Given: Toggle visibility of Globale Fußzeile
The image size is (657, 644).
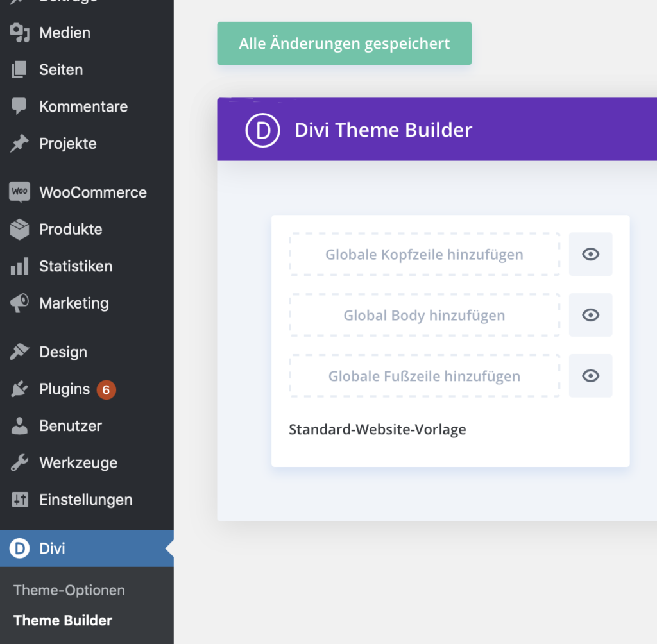Looking at the screenshot, I should 590,376.
